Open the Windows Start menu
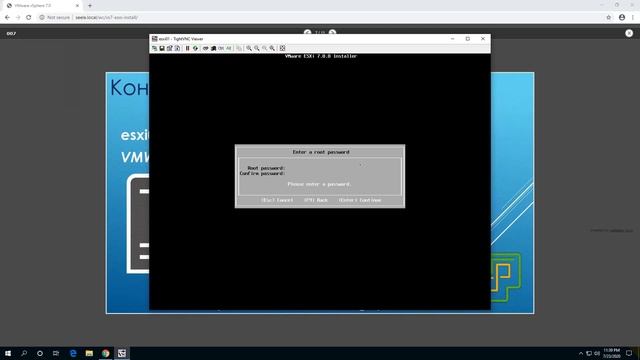 [x=8, y=353]
